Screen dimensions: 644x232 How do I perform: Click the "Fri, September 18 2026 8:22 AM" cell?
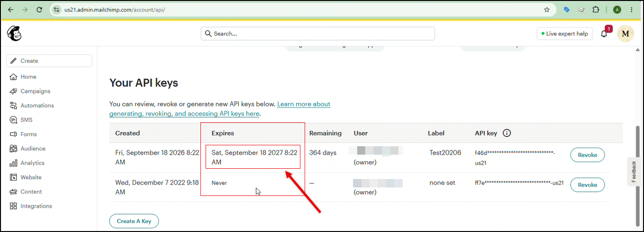157,157
